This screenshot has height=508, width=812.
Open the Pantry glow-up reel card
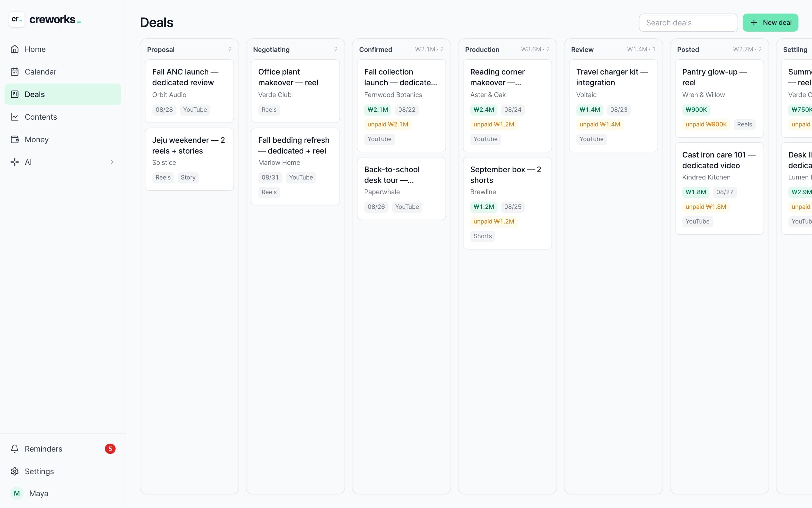pyautogui.click(x=720, y=98)
